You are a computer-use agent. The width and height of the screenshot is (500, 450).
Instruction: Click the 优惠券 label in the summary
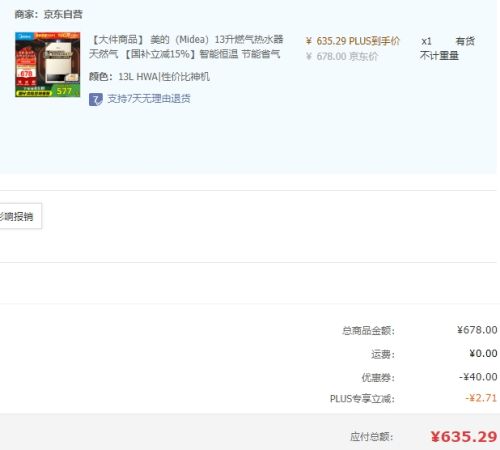pos(378,378)
